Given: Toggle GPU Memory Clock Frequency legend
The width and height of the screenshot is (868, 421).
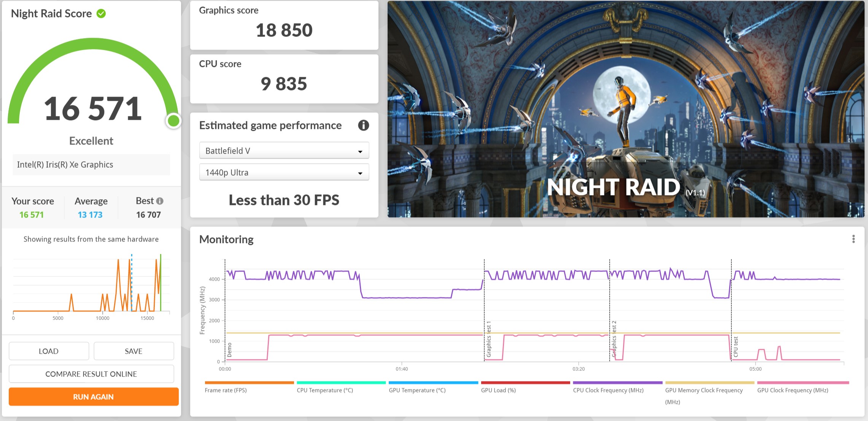Looking at the screenshot, I should [704, 390].
